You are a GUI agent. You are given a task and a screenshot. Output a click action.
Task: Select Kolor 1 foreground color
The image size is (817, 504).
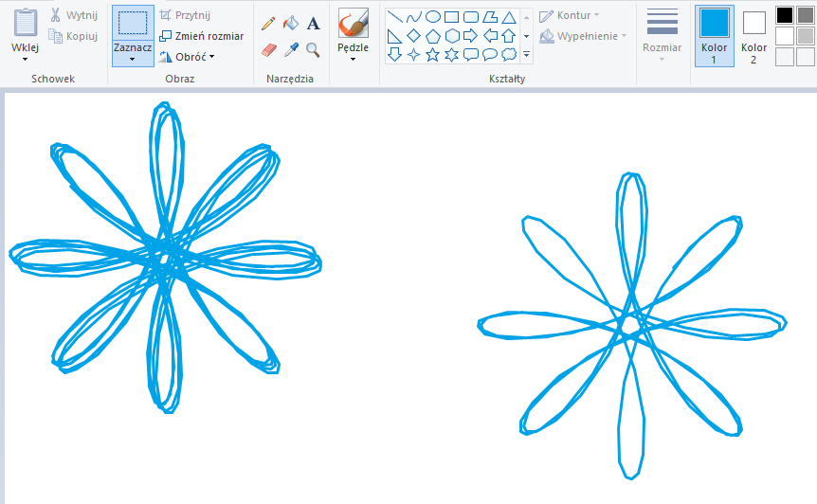click(x=715, y=36)
